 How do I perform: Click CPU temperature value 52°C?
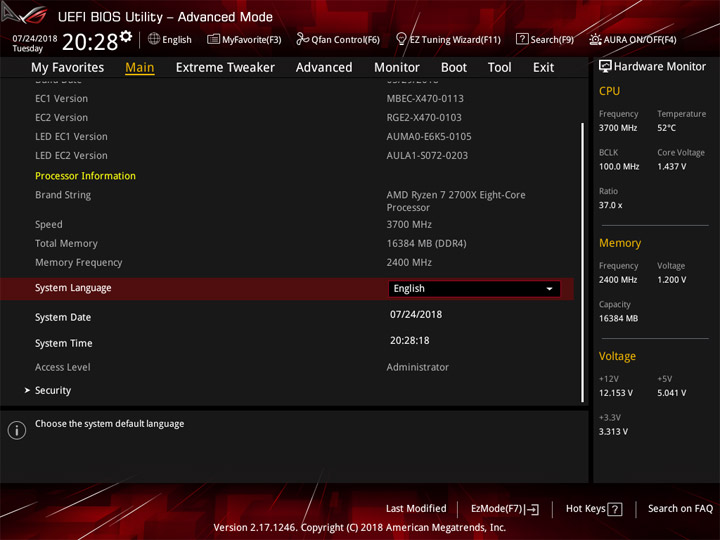[666, 128]
